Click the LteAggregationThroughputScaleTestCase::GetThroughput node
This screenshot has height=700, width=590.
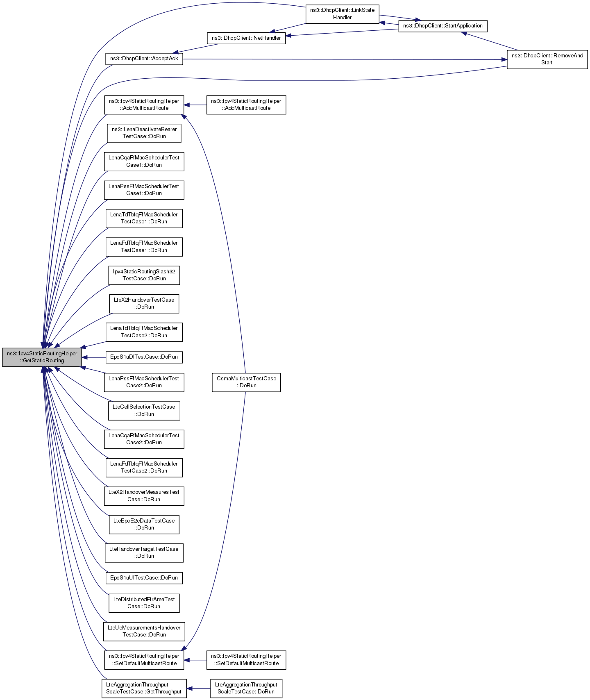click(144, 688)
